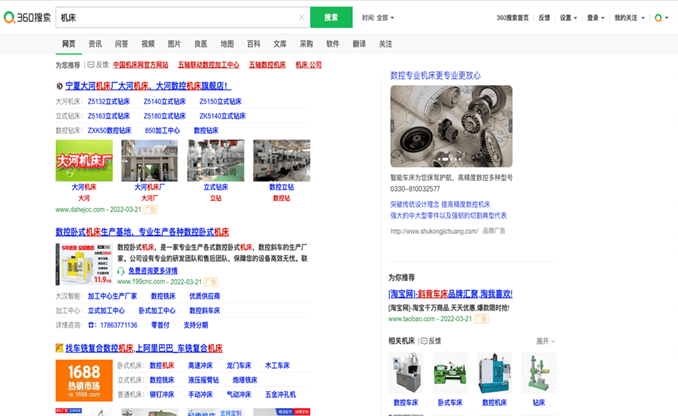Click the favicon beside 宁夏大河机床厂 result

click(60, 86)
